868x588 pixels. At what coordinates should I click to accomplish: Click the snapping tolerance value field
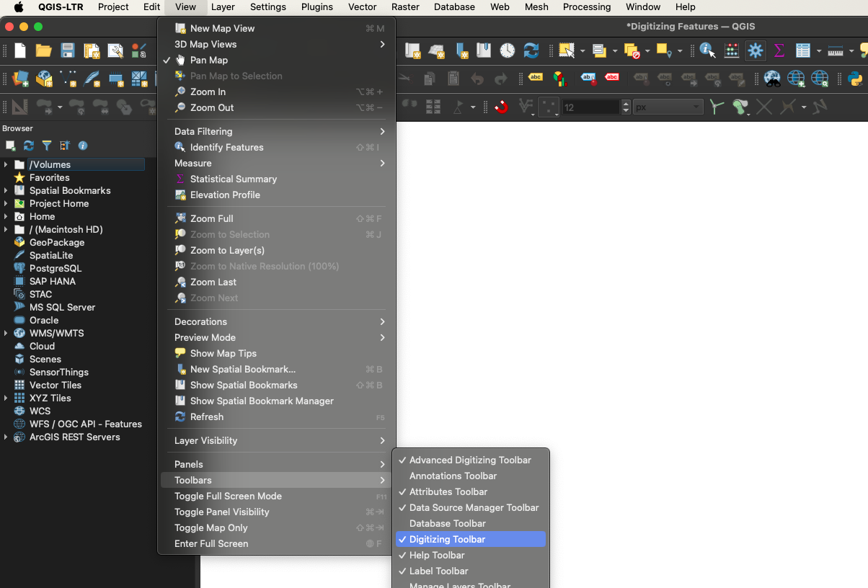(x=591, y=107)
